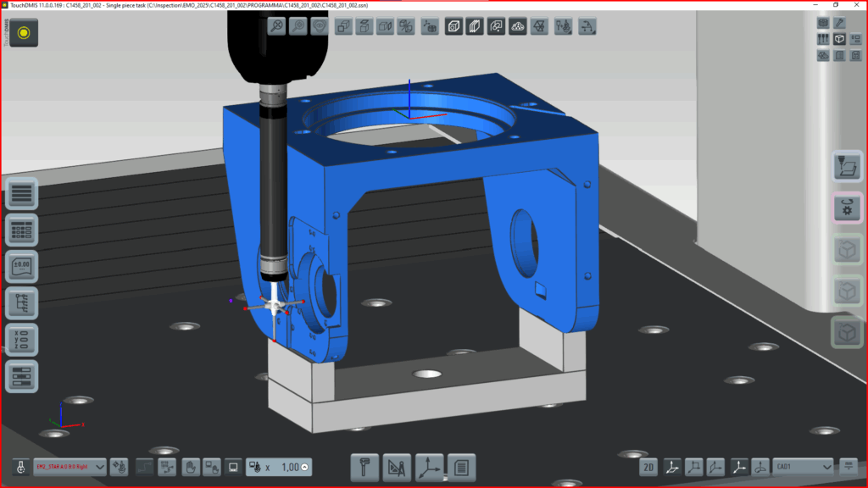The image size is (868, 488).
Task: Open the speed multiplier stepper next to 1,00
Action: coord(304,467)
